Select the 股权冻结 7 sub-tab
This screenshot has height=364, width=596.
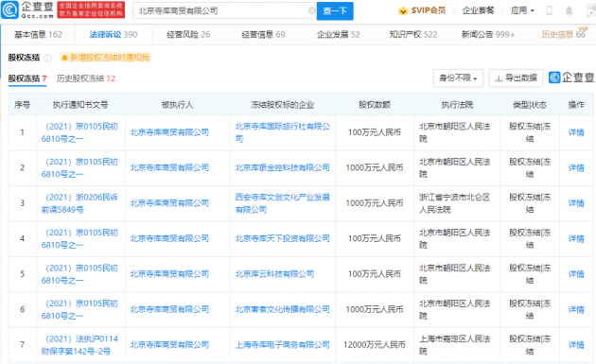point(27,78)
